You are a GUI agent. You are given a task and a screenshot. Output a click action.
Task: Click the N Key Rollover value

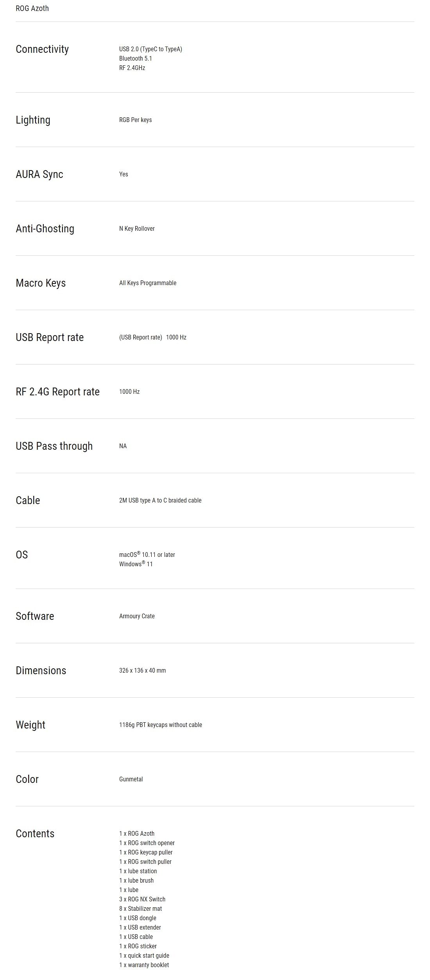tap(137, 228)
